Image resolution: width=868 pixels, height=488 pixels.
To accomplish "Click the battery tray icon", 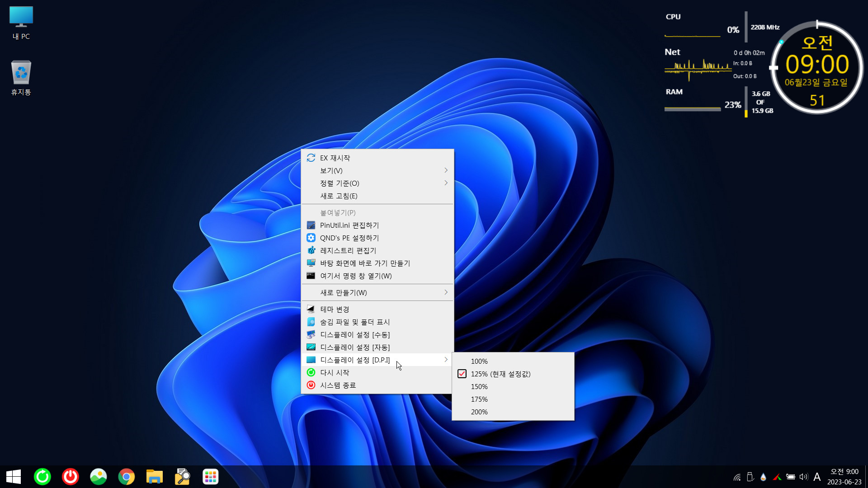I will click(x=791, y=477).
